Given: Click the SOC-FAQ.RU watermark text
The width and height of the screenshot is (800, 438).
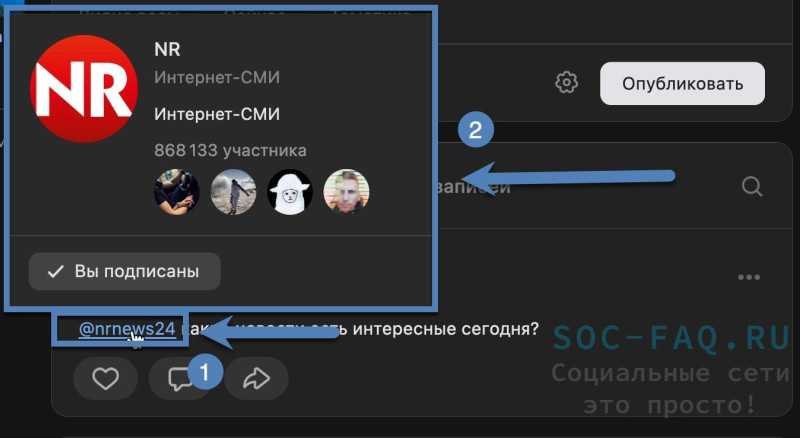Looking at the screenshot, I should pos(671,338).
